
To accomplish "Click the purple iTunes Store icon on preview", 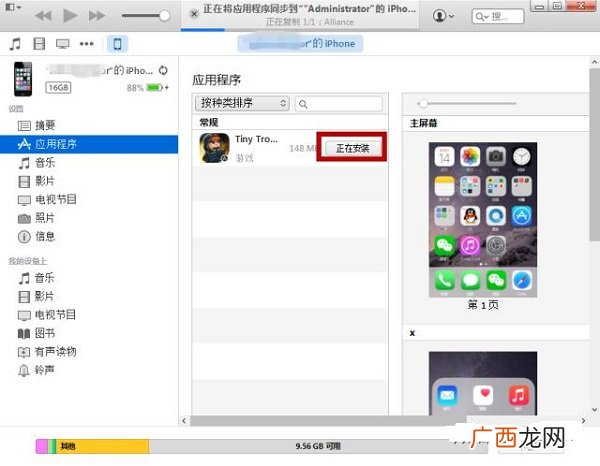I will click(x=470, y=246).
